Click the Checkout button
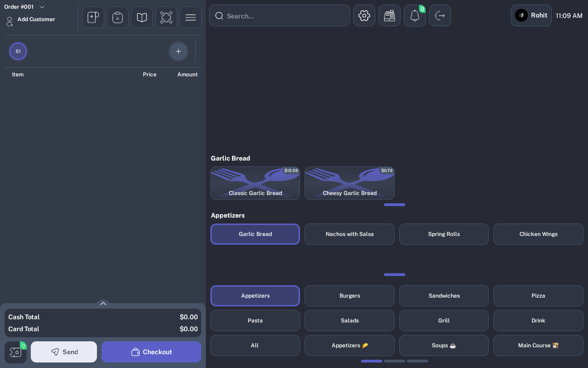Image resolution: width=588 pixels, height=368 pixels. [x=151, y=352]
